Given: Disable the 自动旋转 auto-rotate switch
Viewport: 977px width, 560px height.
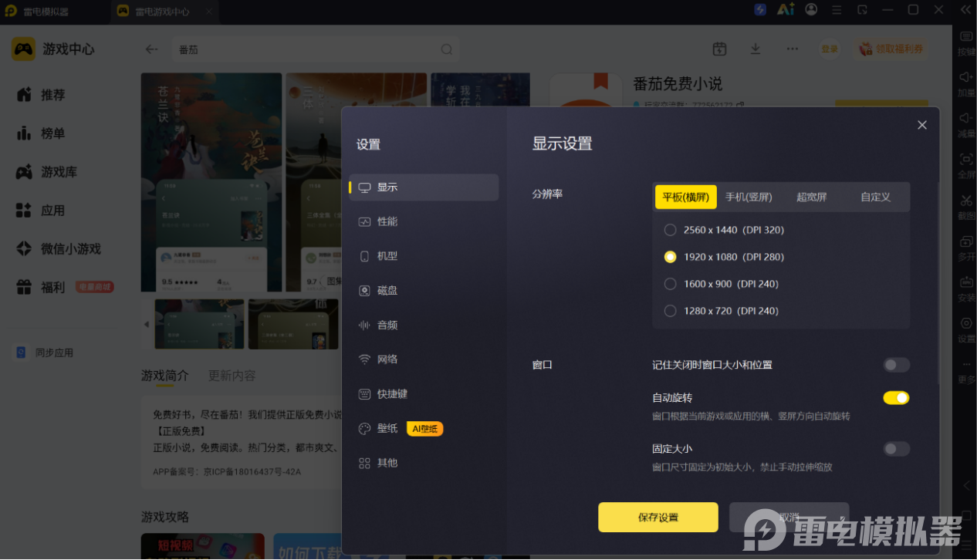Looking at the screenshot, I should point(896,398).
